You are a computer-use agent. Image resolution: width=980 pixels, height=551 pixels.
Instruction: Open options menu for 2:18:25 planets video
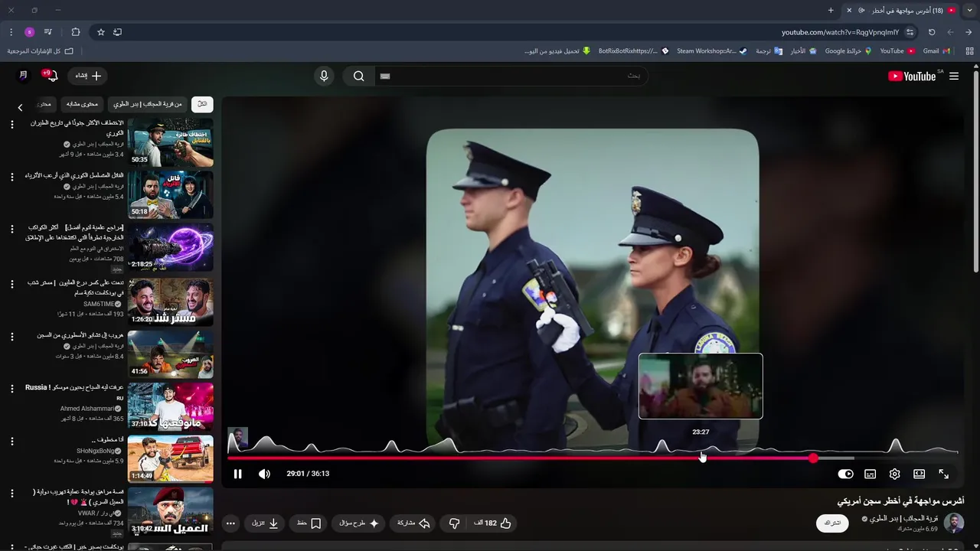11,229
